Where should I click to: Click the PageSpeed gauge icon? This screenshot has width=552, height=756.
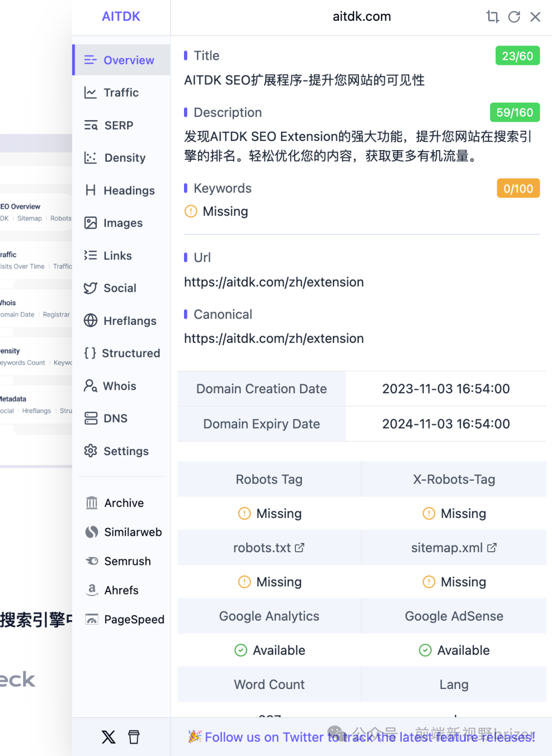[x=91, y=620]
